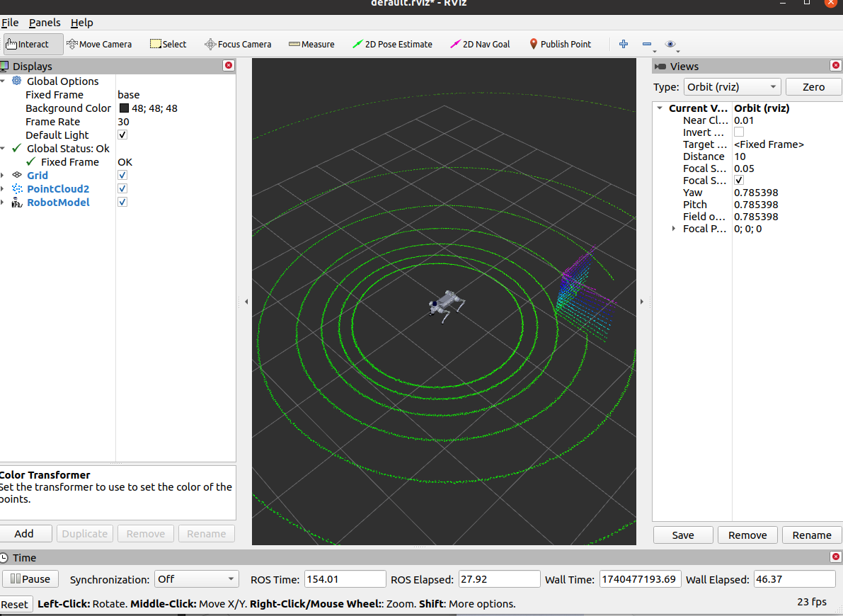Expand the Focal Point property
The image size is (843, 616).
(674, 229)
